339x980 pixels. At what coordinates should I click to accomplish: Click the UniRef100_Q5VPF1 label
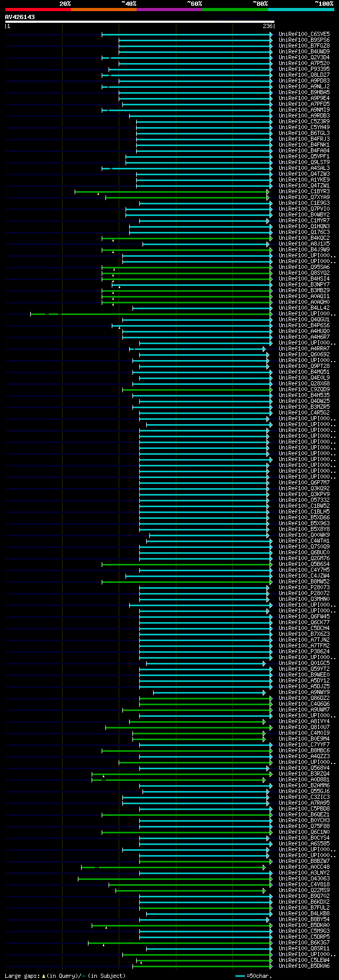pyautogui.click(x=304, y=157)
